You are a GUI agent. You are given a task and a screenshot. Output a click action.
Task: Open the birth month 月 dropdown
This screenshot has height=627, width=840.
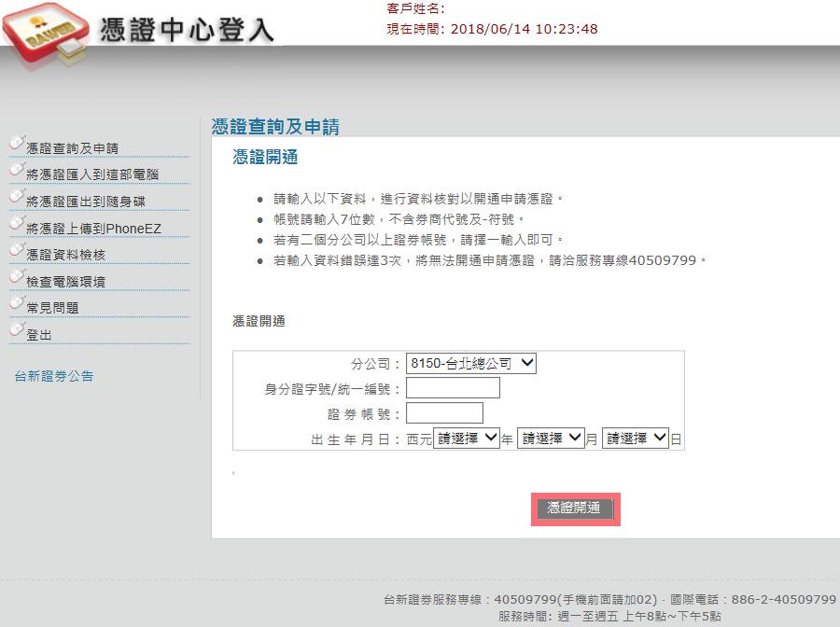551,438
